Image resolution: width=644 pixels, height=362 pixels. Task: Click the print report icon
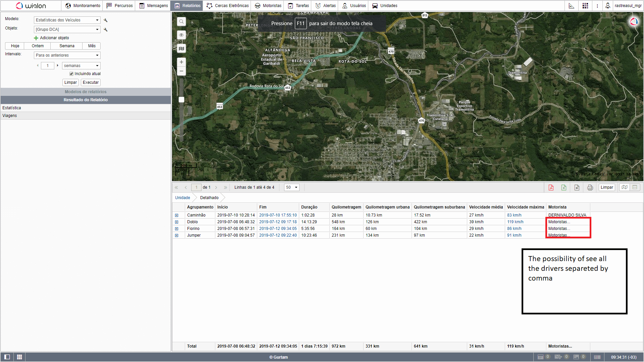[590, 187]
